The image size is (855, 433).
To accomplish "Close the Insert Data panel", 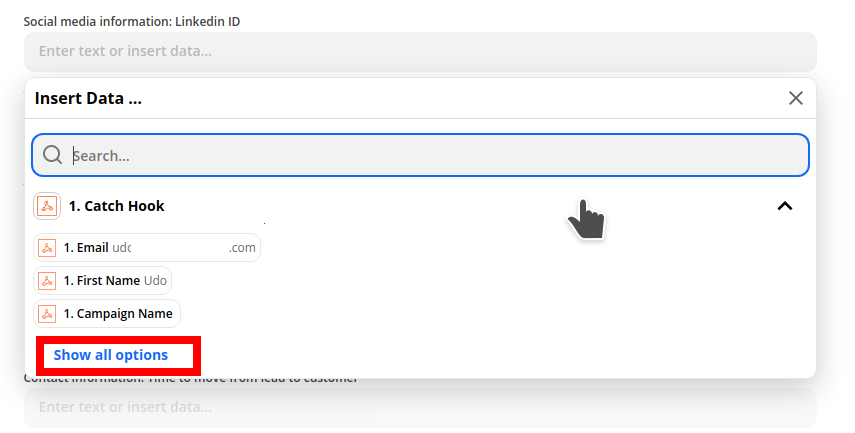I will [796, 98].
